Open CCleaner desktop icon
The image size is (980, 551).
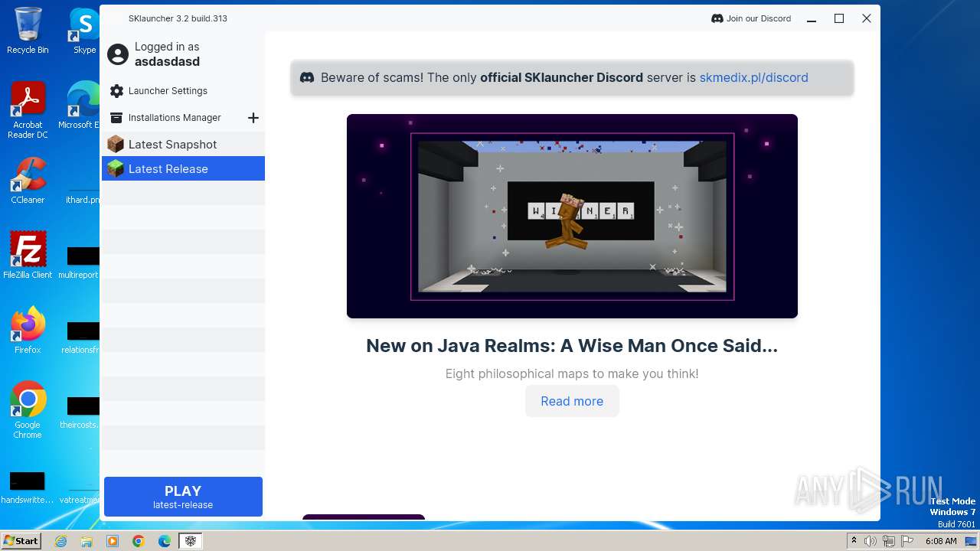point(28,181)
